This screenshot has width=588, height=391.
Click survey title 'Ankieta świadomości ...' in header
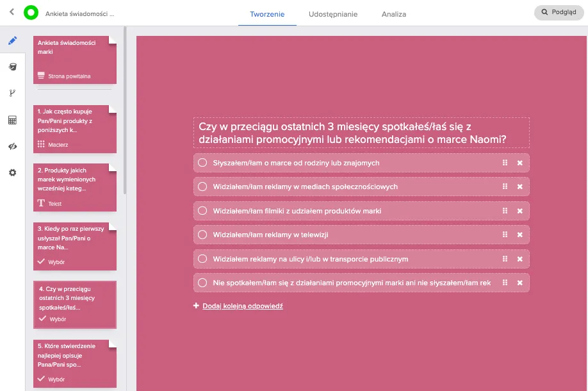pyautogui.click(x=80, y=14)
